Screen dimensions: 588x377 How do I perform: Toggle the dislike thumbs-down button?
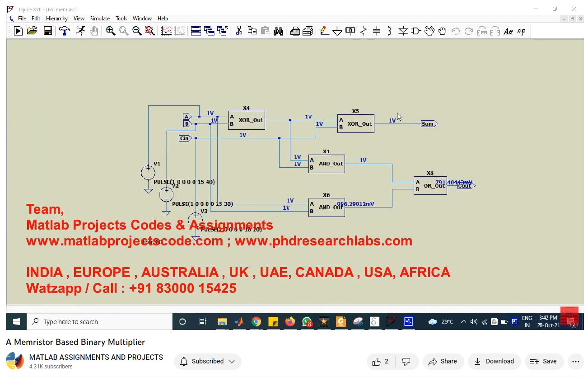click(406, 361)
